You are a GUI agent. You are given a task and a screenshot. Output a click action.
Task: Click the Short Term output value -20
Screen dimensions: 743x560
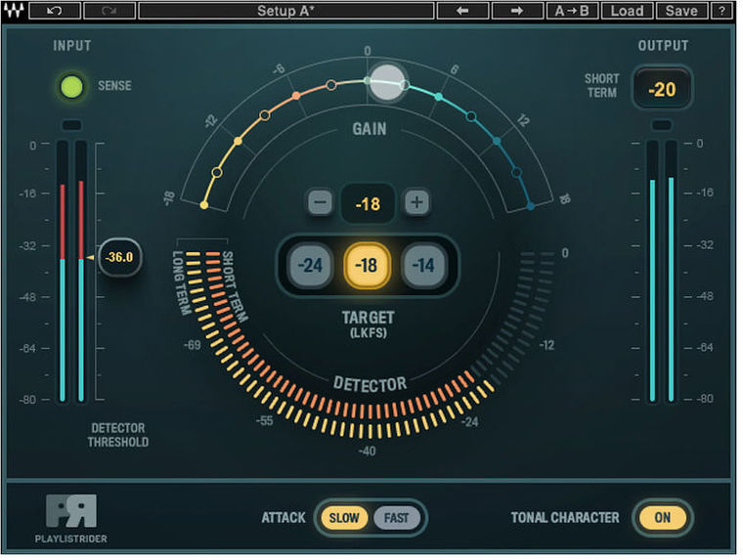coord(662,89)
